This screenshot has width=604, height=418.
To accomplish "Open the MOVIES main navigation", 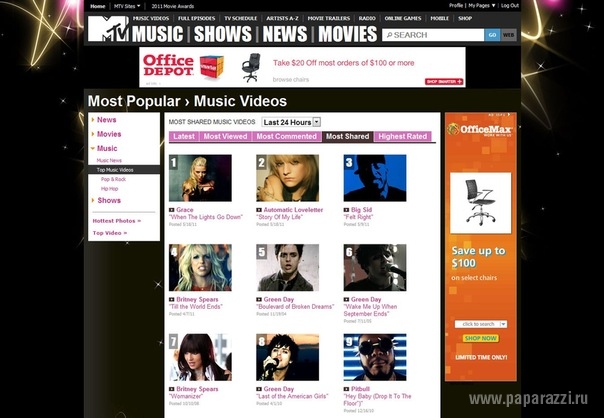I will (x=347, y=34).
